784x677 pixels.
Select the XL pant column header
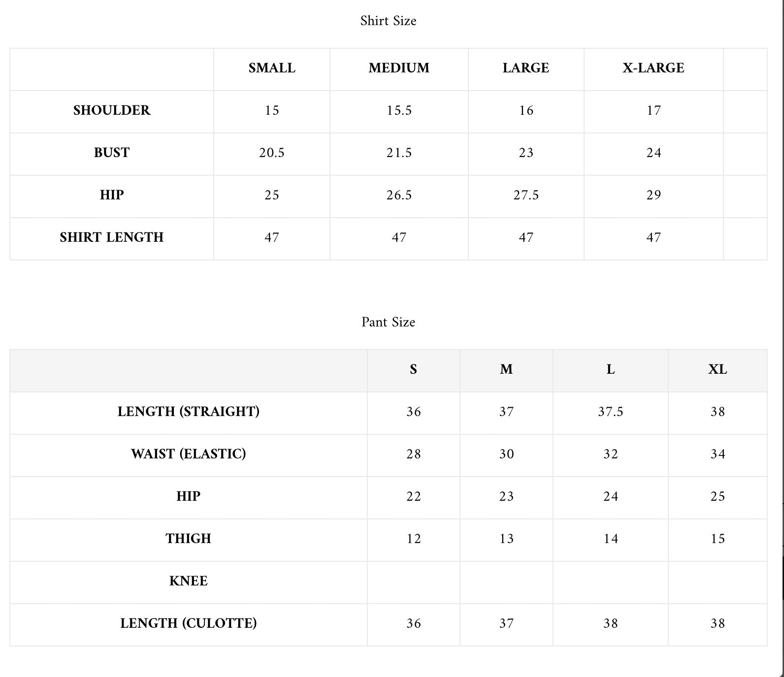point(718,369)
